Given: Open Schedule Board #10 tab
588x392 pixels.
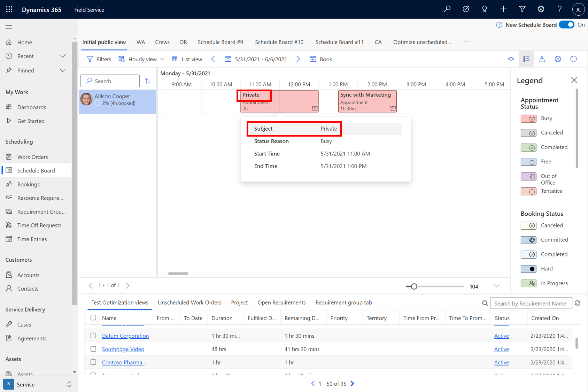Looking at the screenshot, I should coord(279,42).
